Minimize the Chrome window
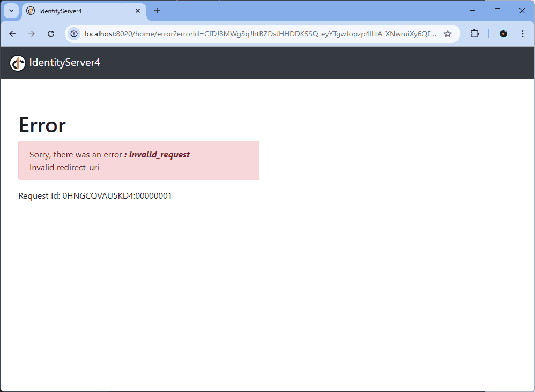Screen dimensions: 535x392 473,11
